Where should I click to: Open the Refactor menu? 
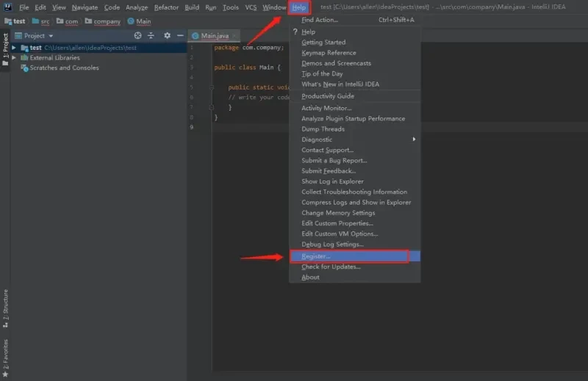(166, 7)
